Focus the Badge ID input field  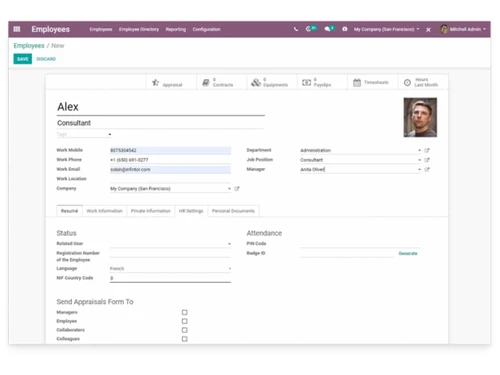[x=347, y=254]
